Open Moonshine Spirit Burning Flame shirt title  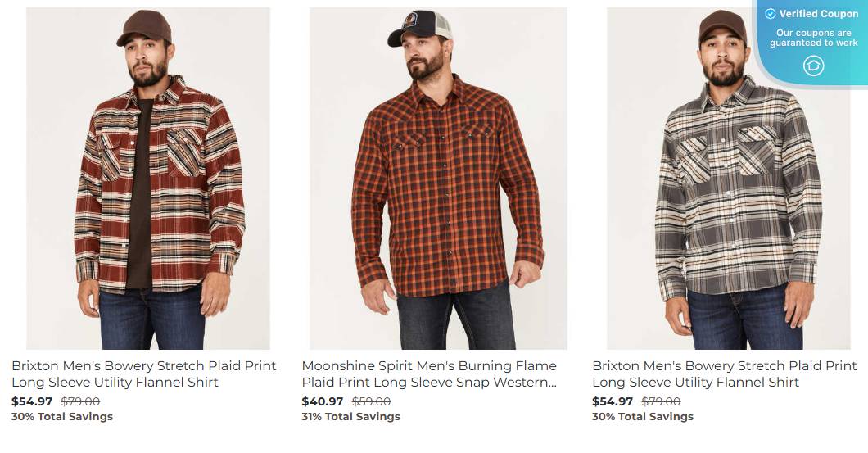pos(430,374)
